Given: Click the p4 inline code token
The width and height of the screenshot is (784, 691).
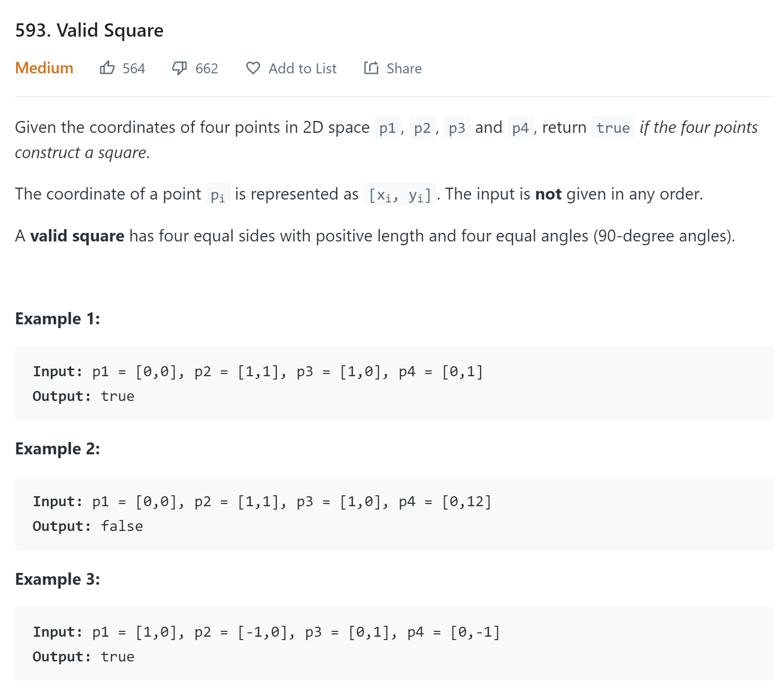Looking at the screenshot, I should click(521, 128).
